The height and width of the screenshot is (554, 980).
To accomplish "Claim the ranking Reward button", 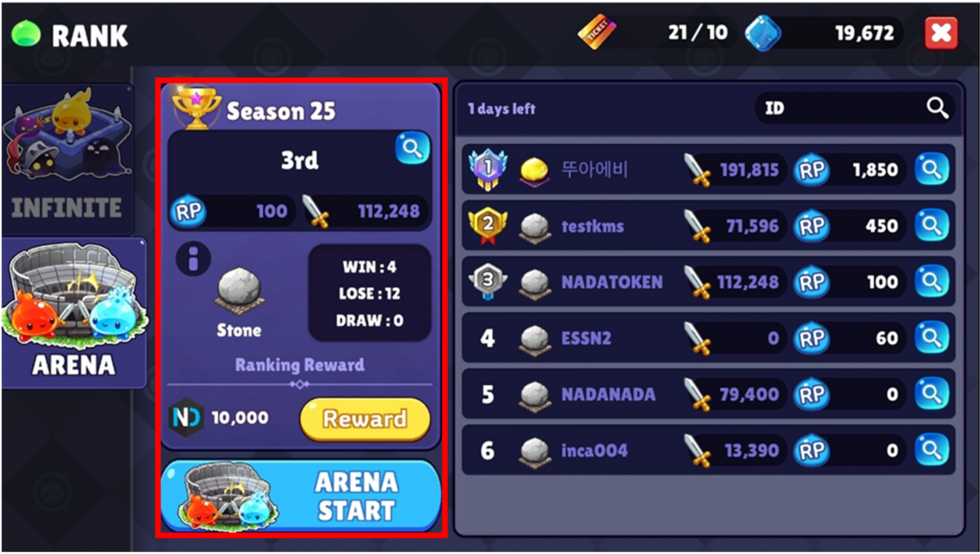I will (x=365, y=419).
